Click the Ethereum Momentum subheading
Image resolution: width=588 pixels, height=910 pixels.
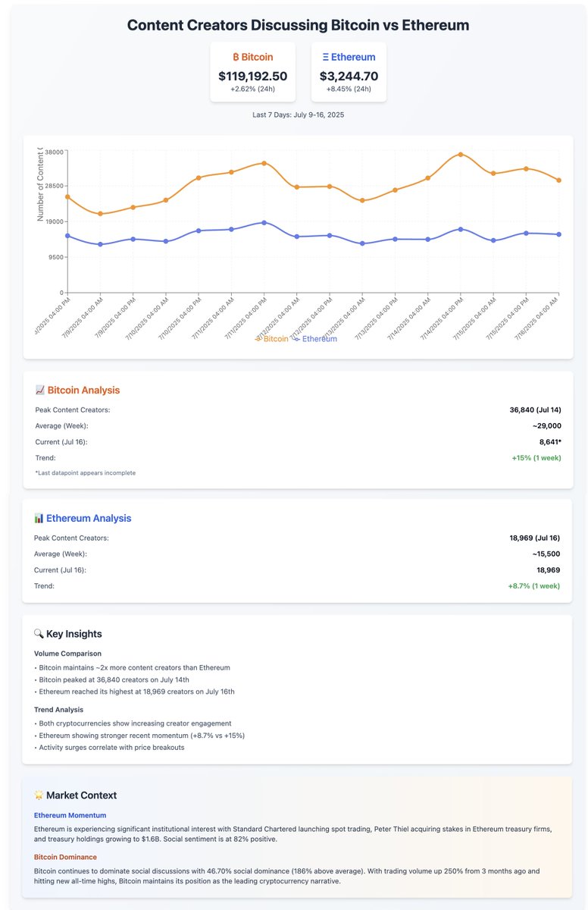click(70, 814)
